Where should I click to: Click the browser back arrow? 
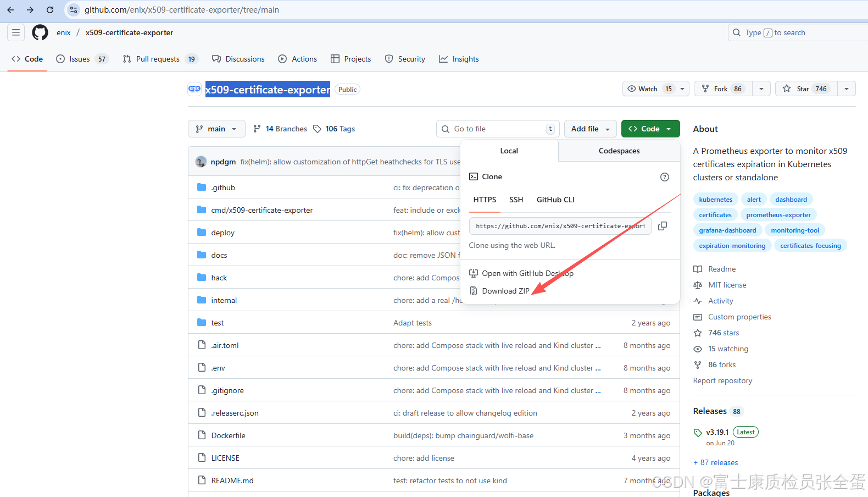[x=10, y=10]
